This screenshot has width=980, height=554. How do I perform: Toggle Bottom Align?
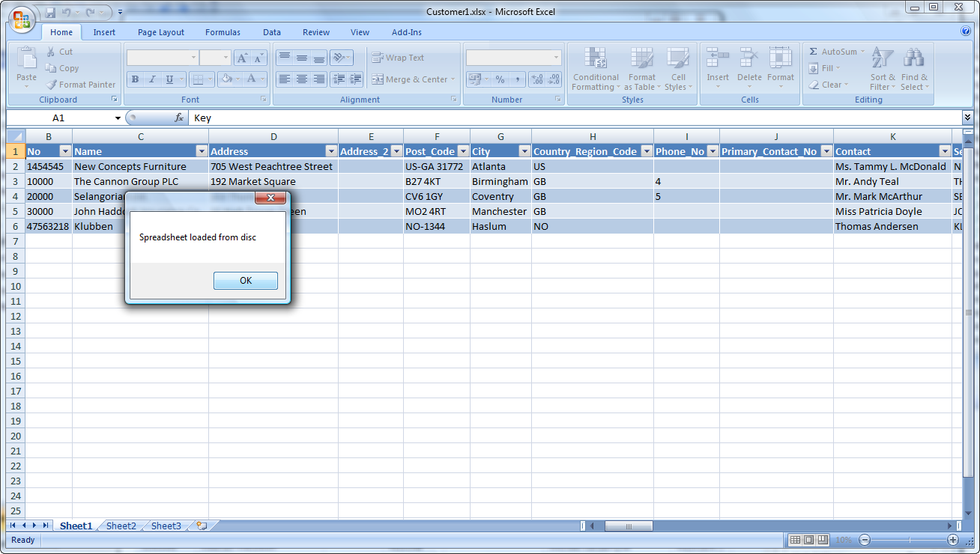pos(318,58)
